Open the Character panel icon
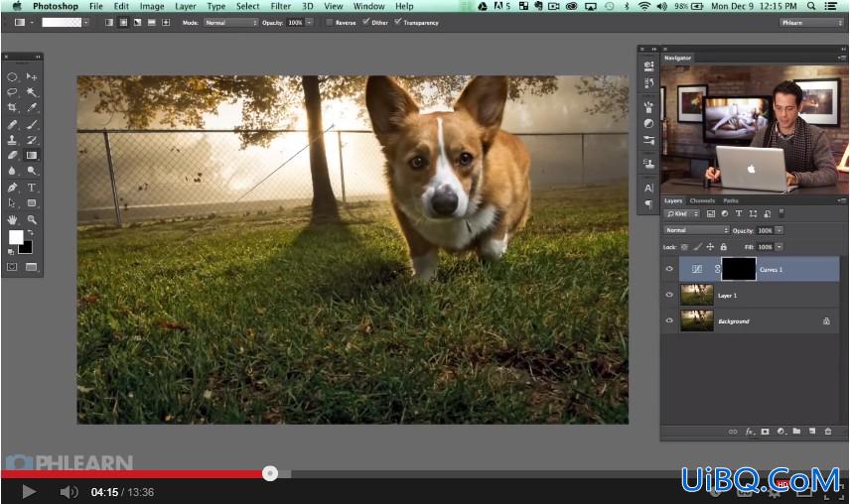The width and height of the screenshot is (850, 504). tap(648, 188)
